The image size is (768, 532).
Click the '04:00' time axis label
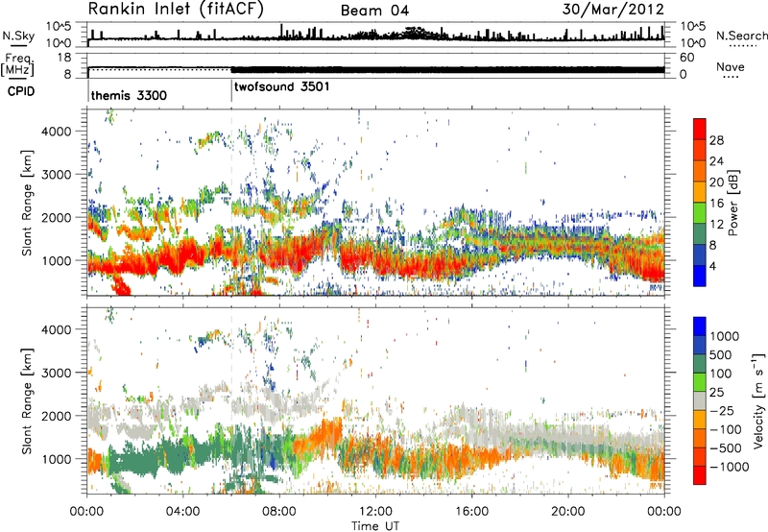pos(182,512)
